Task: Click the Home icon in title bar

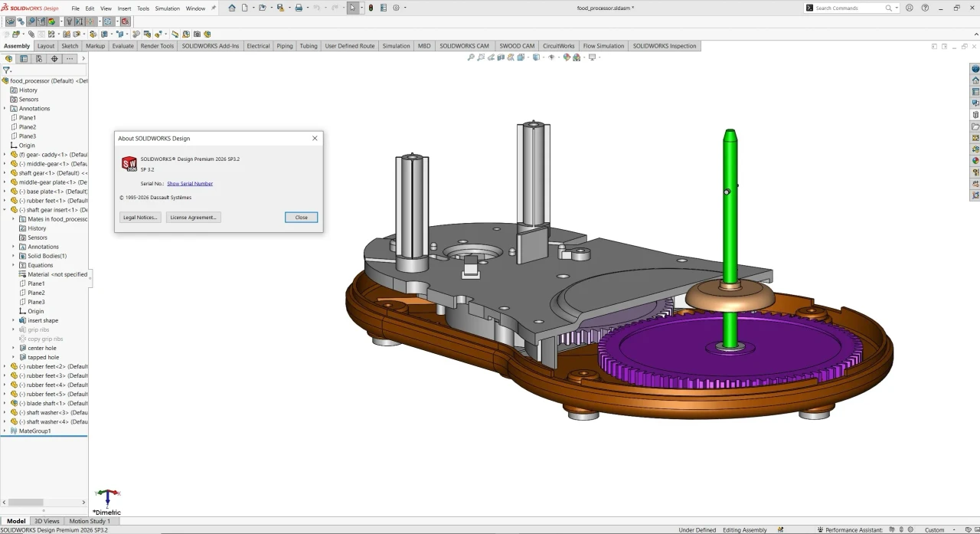Action: pyautogui.click(x=232, y=8)
